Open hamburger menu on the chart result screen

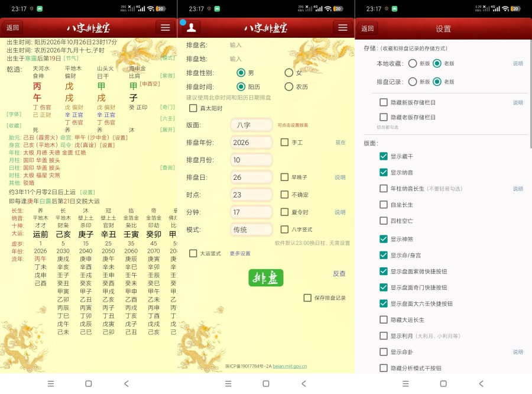pyautogui.click(x=166, y=28)
